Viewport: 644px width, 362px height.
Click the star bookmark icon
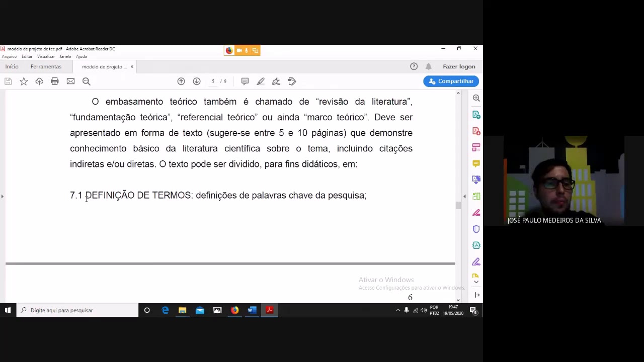click(24, 81)
